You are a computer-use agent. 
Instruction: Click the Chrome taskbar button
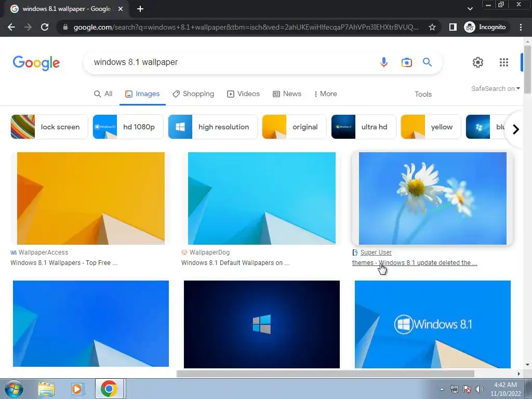109,389
